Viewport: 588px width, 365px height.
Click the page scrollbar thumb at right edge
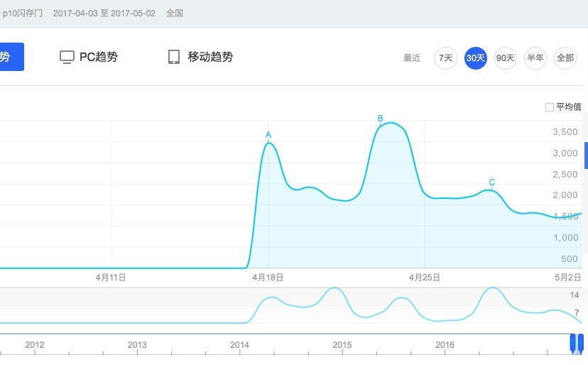[586, 156]
